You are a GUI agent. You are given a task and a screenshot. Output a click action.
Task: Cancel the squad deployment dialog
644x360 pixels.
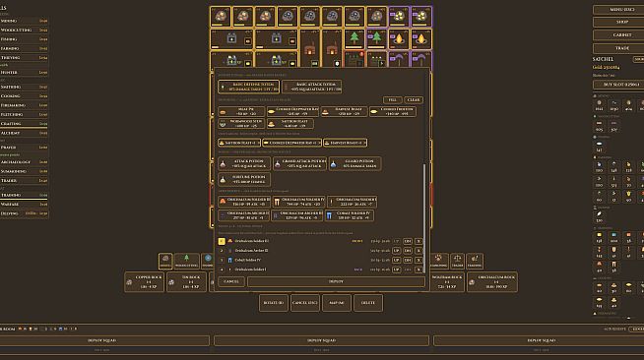(231, 281)
